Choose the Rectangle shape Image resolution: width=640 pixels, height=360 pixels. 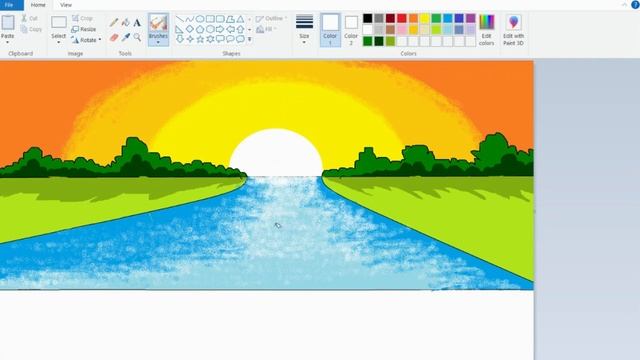tap(210, 19)
